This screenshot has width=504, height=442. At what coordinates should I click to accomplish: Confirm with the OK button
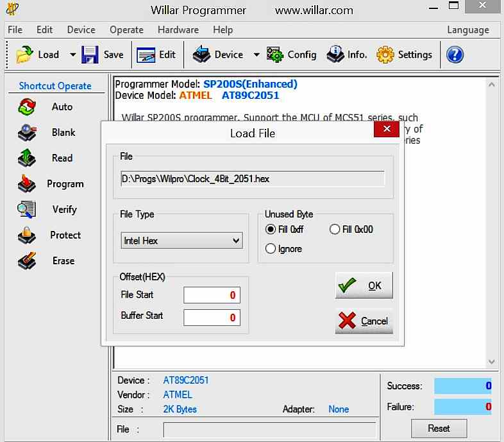[x=364, y=285]
